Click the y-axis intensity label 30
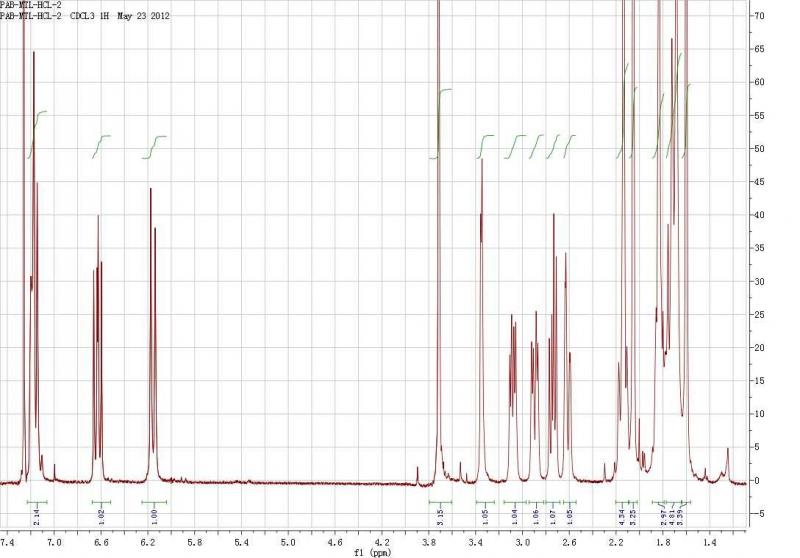Viewport: 800px width, 558px height. pyautogui.click(x=759, y=282)
